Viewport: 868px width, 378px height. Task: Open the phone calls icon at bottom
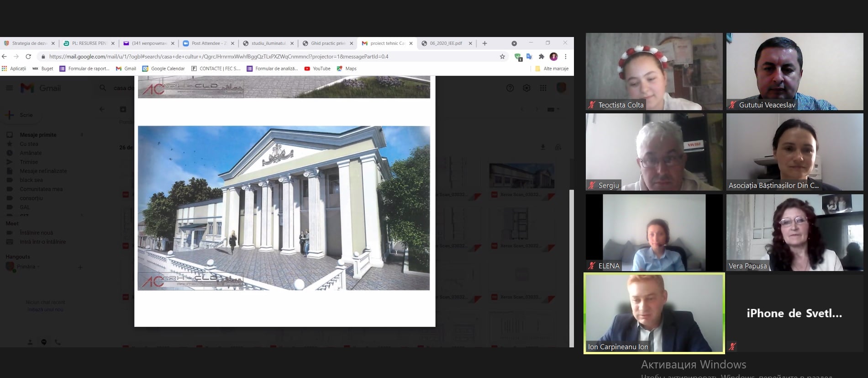pos(58,342)
